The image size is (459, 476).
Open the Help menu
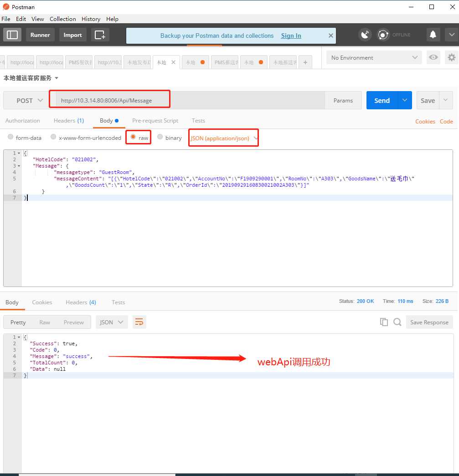pyautogui.click(x=112, y=19)
